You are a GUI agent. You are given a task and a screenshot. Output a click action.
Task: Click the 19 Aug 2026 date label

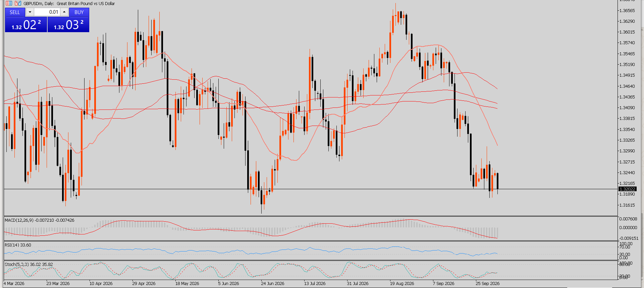[402, 283]
